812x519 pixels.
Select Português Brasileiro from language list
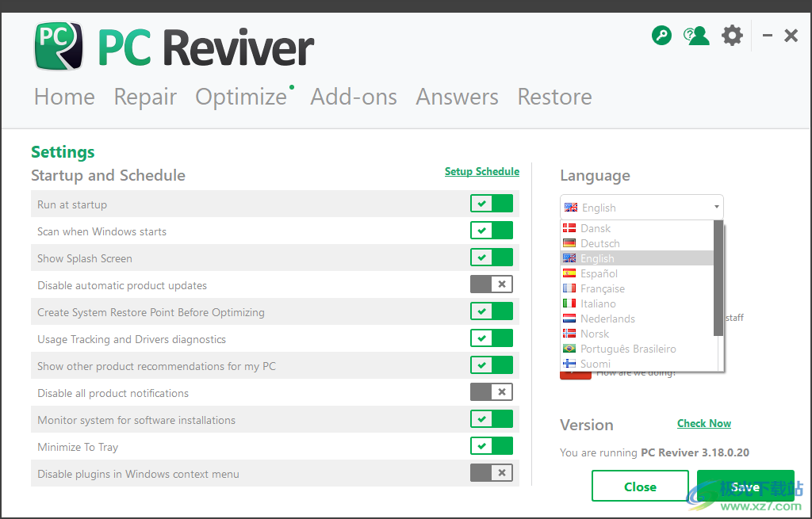637,348
